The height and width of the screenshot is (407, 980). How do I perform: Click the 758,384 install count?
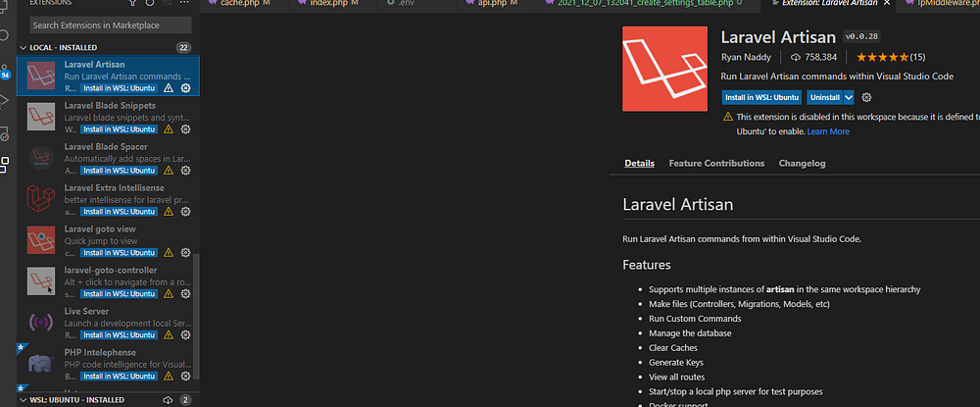(x=813, y=57)
